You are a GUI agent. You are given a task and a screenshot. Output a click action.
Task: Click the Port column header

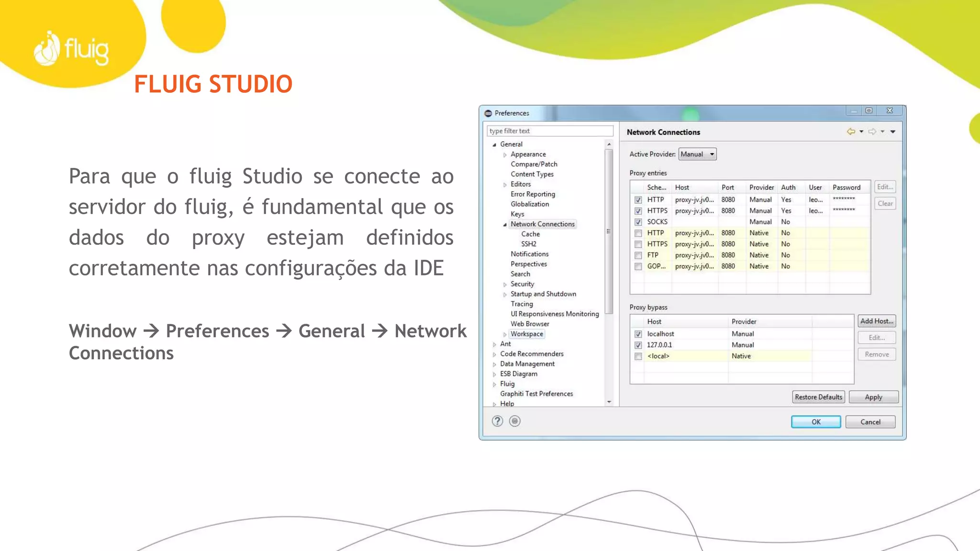732,187
